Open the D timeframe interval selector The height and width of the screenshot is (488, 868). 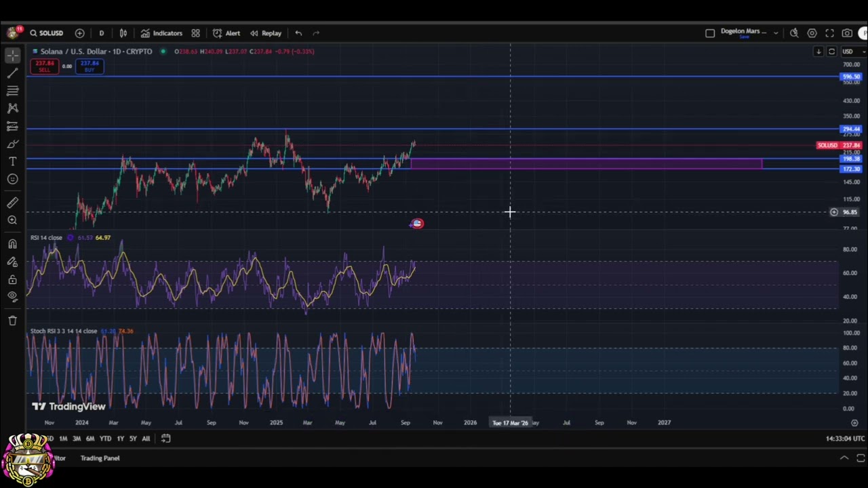pos(102,33)
